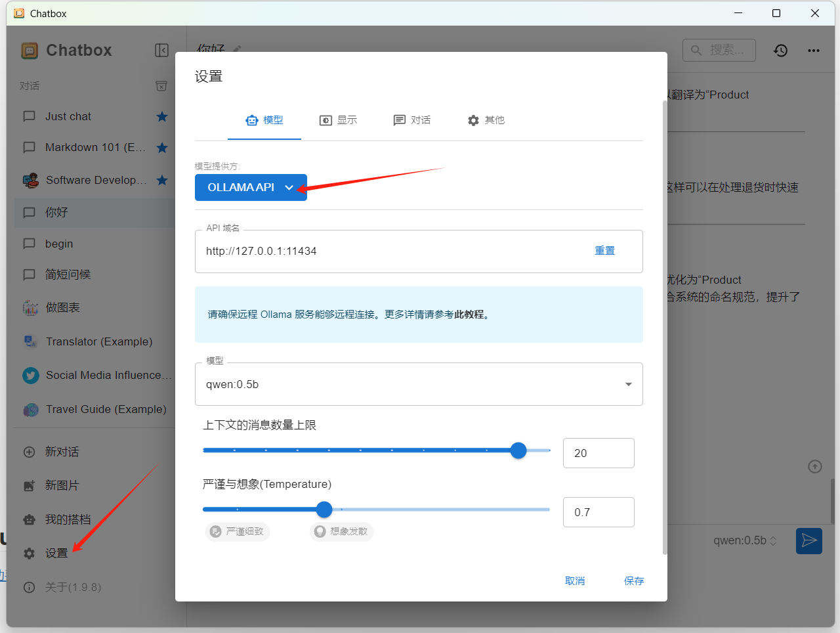The height and width of the screenshot is (633, 840).
Task: Switch to the 其他 settings tab
Action: (x=486, y=120)
